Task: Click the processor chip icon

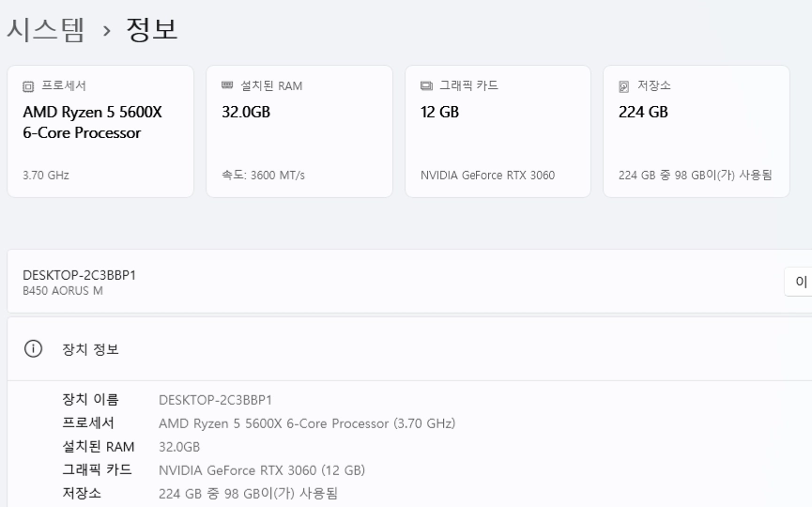Action: 28,86
